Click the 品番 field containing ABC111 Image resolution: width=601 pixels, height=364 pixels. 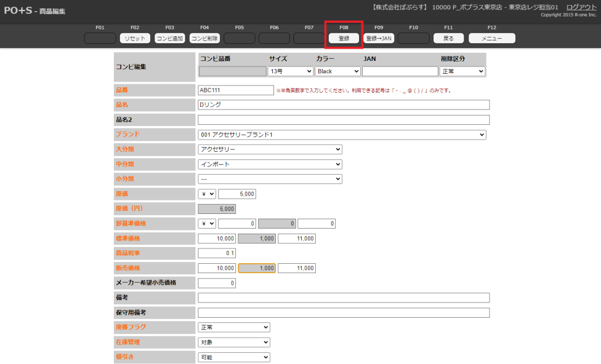tap(235, 90)
